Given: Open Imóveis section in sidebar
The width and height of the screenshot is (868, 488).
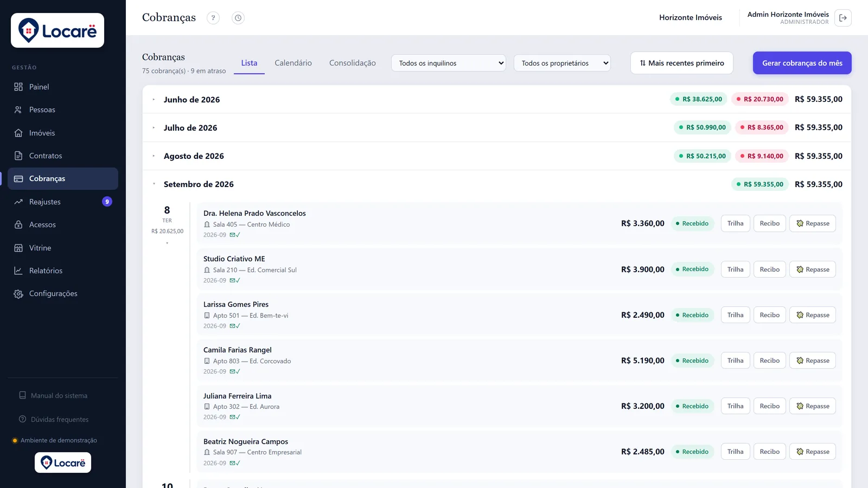Looking at the screenshot, I should click(x=63, y=133).
